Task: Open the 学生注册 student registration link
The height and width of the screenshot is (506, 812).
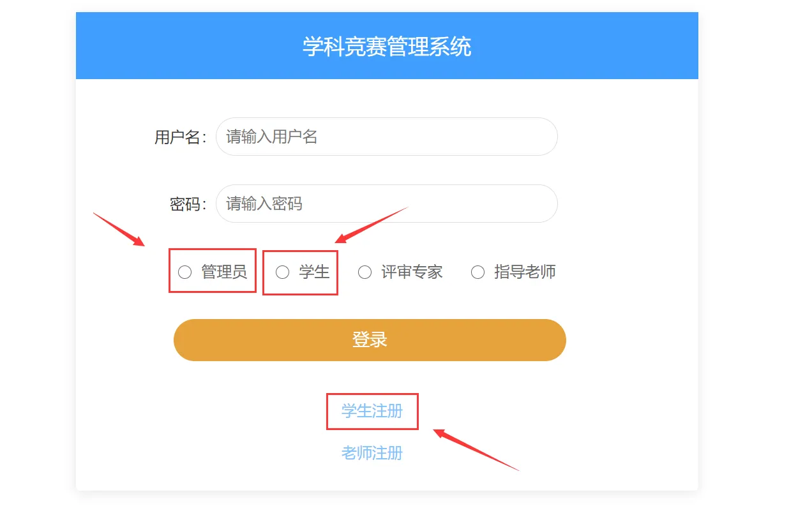Action: (x=372, y=412)
